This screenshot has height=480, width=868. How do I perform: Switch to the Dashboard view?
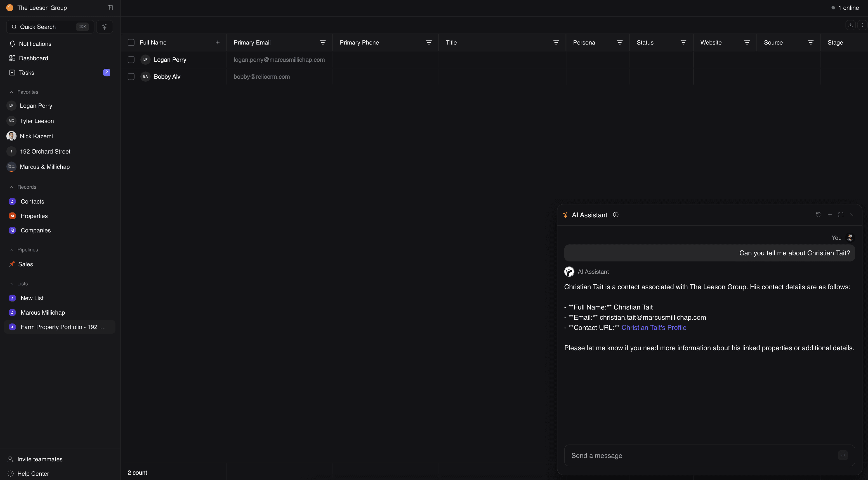(x=33, y=58)
